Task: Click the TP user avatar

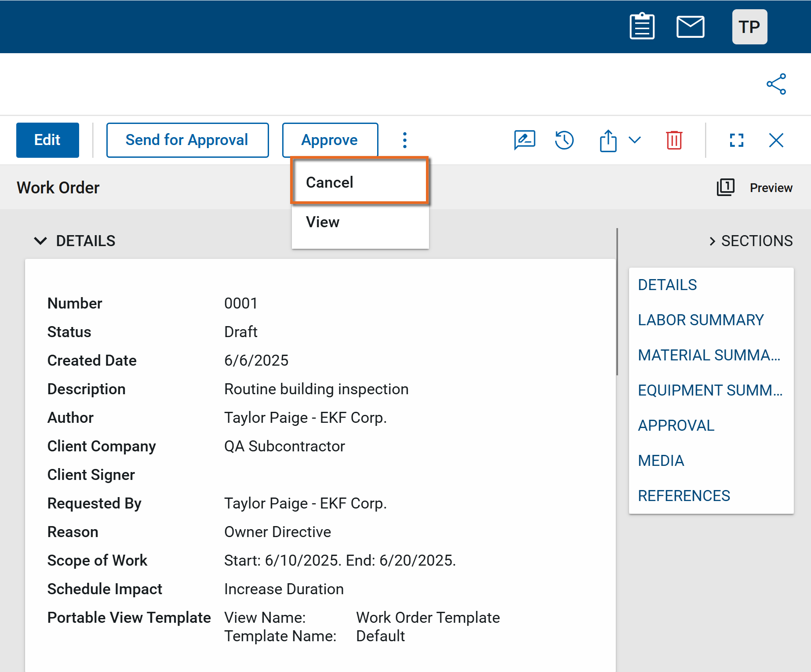Action: pos(749,27)
